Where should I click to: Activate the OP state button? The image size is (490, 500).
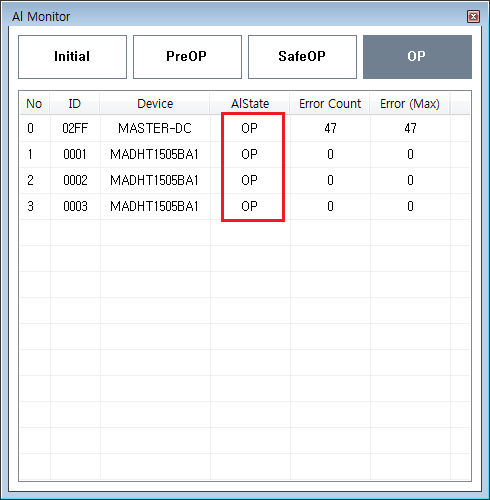(x=417, y=57)
